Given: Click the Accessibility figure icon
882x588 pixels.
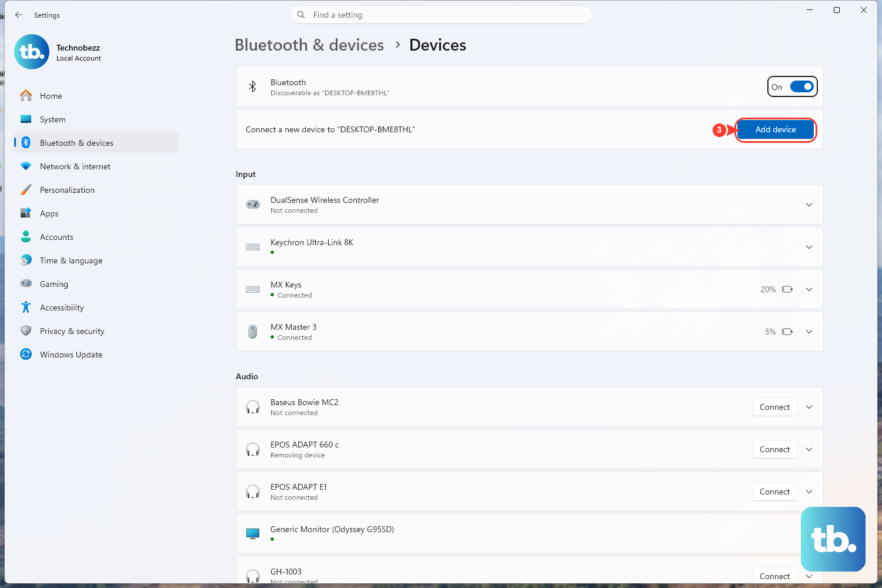Looking at the screenshot, I should click(26, 307).
